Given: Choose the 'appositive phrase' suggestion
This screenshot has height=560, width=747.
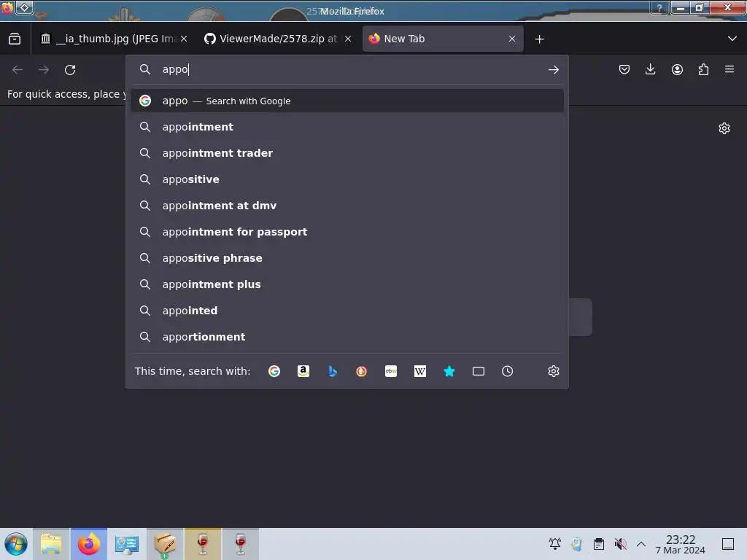Looking at the screenshot, I should 347,258.
